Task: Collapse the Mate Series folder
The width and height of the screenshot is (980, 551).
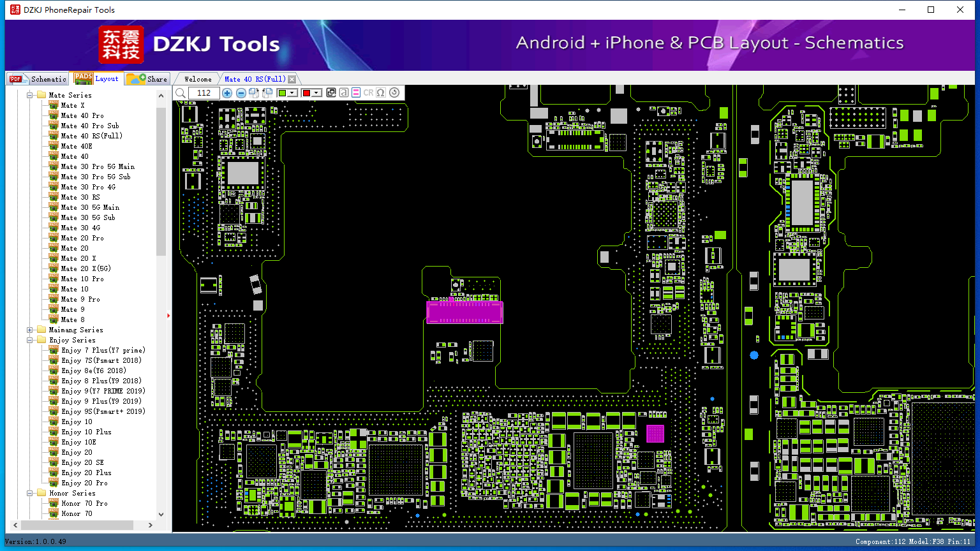Action: 30,95
